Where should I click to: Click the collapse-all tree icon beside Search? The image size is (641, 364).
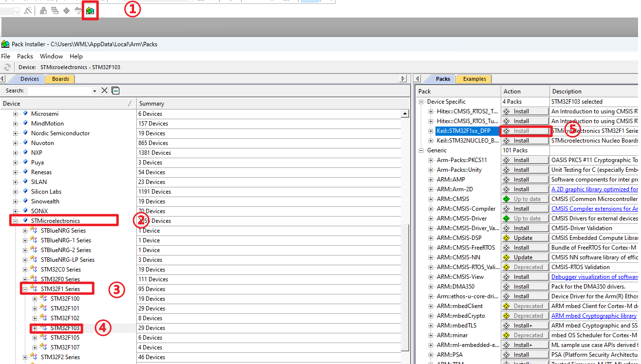(x=115, y=91)
